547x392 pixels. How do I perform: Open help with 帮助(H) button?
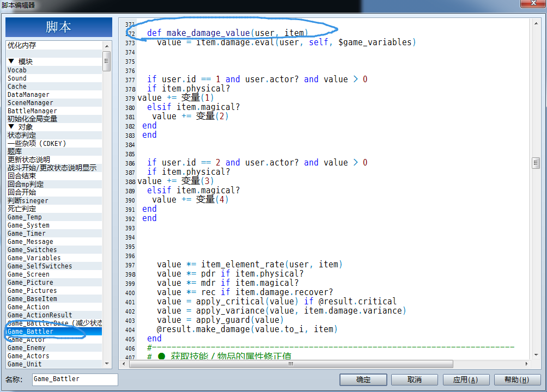click(x=517, y=379)
